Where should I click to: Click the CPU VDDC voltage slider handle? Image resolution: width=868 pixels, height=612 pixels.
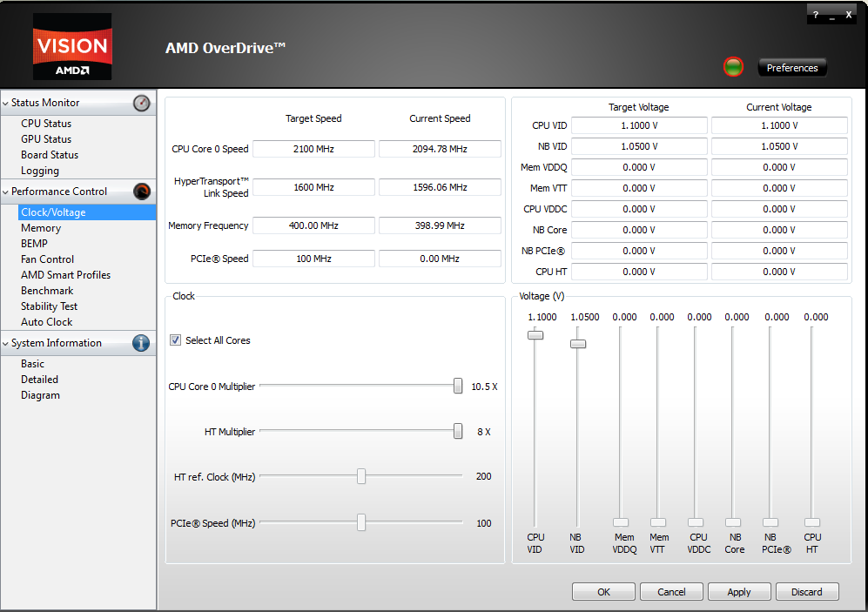696,522
